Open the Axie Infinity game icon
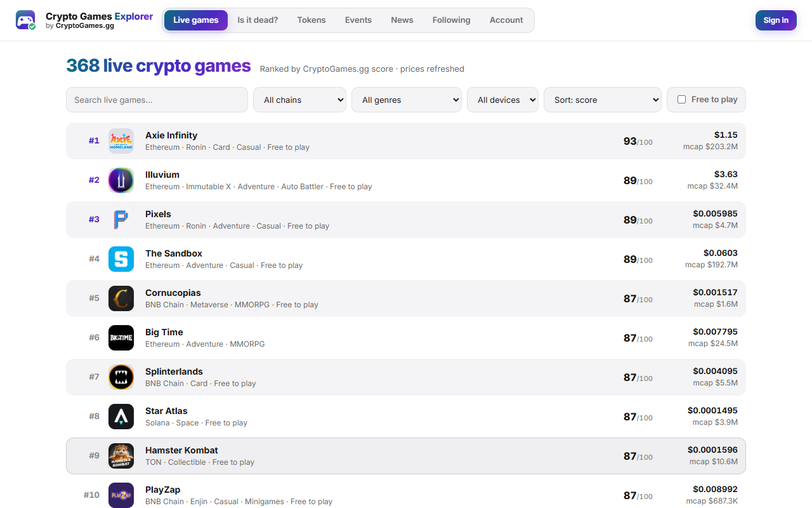Image resolution: width=812 pixels, height=508 pixels. point(121,141)
